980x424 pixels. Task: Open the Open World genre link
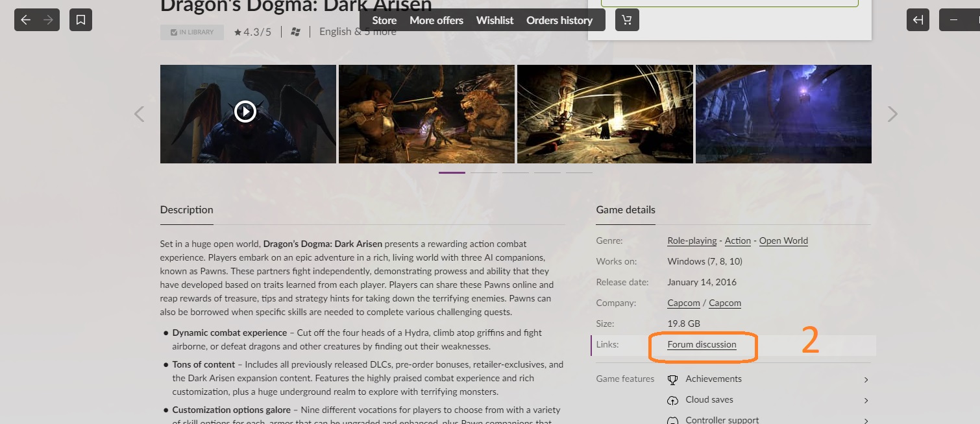783,241
